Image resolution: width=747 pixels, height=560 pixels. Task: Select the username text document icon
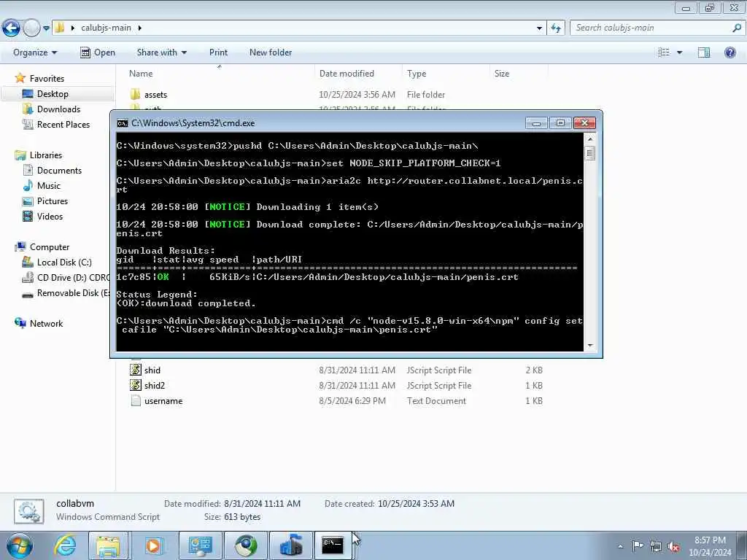[136, 400]
